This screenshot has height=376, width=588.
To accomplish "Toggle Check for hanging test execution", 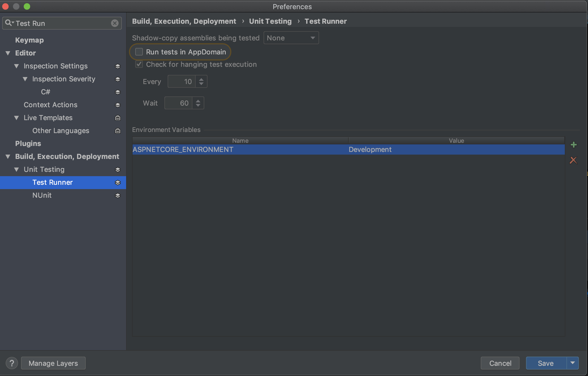I will [139, 64].
